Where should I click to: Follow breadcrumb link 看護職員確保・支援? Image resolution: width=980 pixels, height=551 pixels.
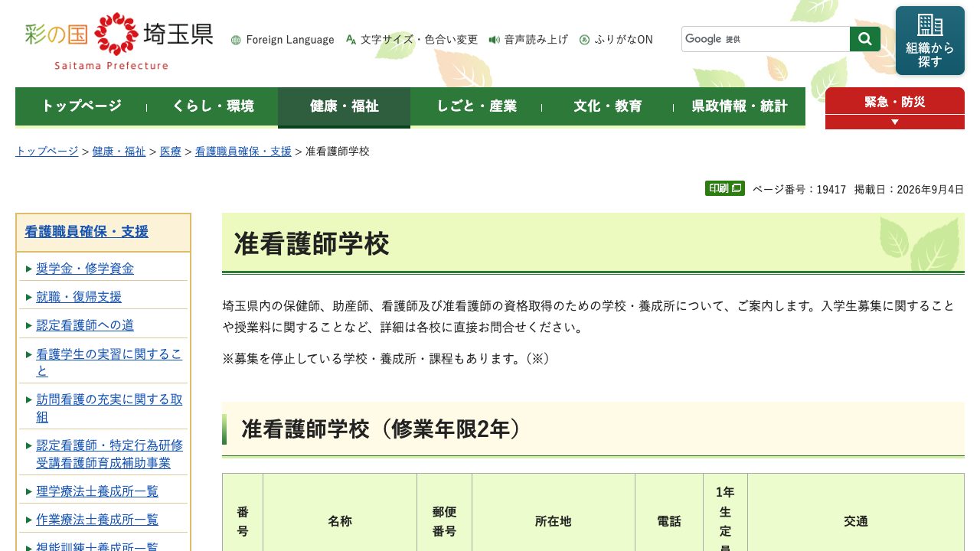(243, 152)
